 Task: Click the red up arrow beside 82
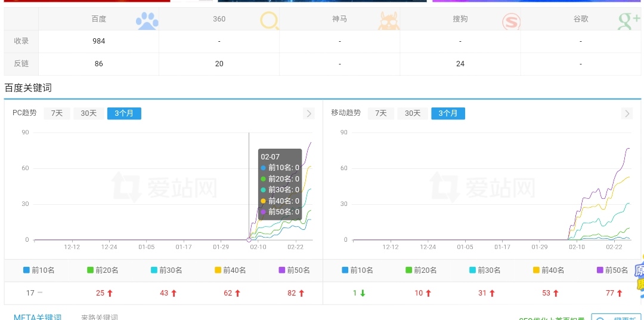pos(301,293)
